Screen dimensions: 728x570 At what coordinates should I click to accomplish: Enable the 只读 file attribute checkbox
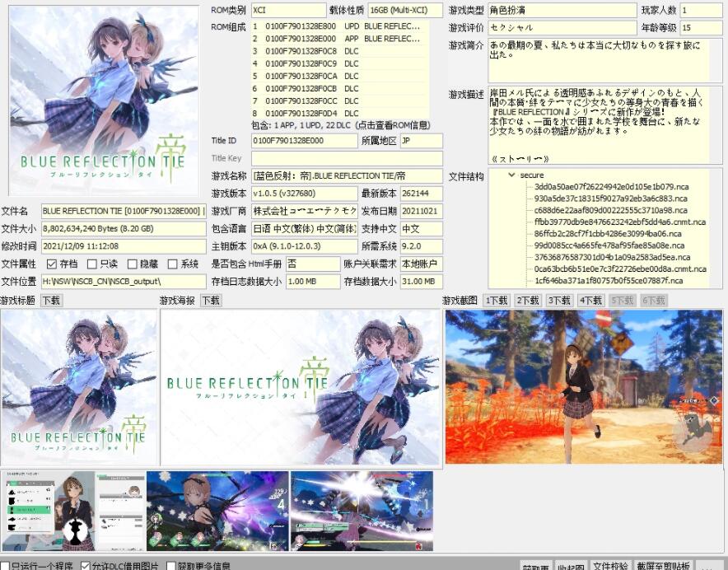pos(92,264)
